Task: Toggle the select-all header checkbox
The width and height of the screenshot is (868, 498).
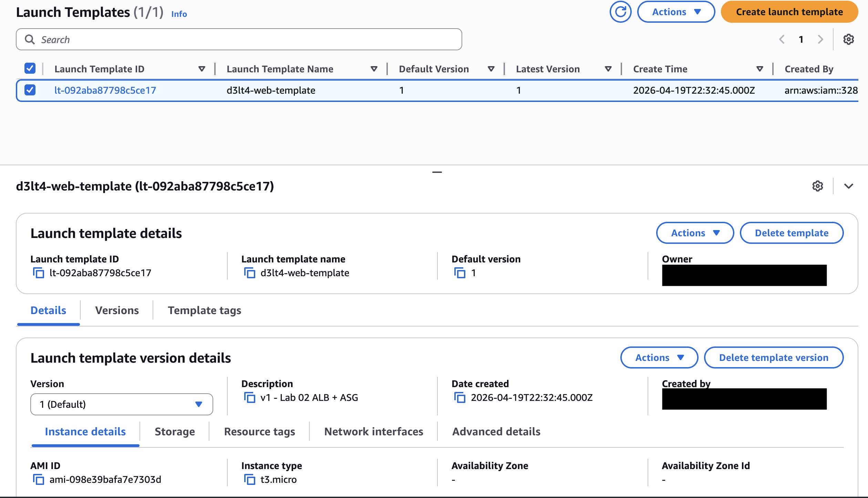Action: coord(30,69)
